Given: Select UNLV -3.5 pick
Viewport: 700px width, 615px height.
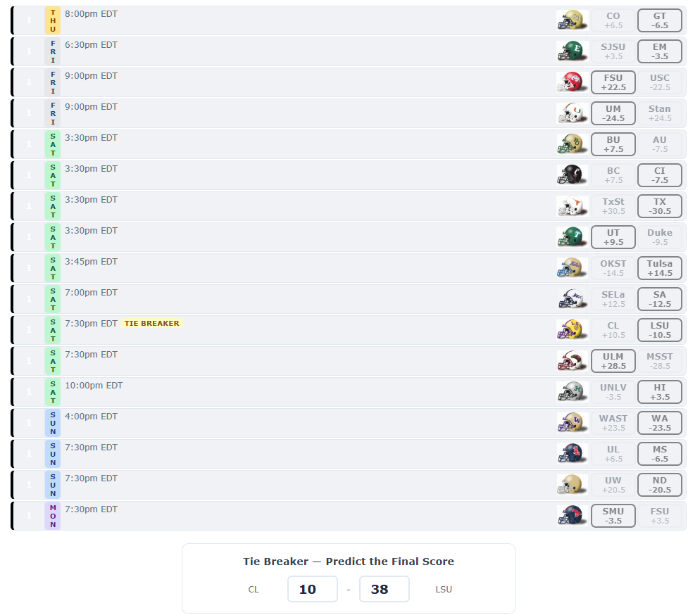Looking at the screenshot, I should tap(613, 392).
